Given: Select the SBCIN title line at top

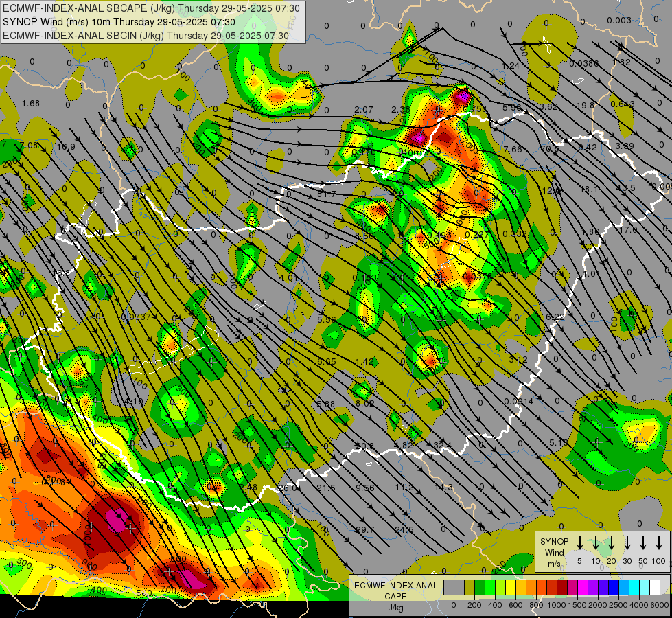Looking at the screenshot, I should tap(146, 36).
